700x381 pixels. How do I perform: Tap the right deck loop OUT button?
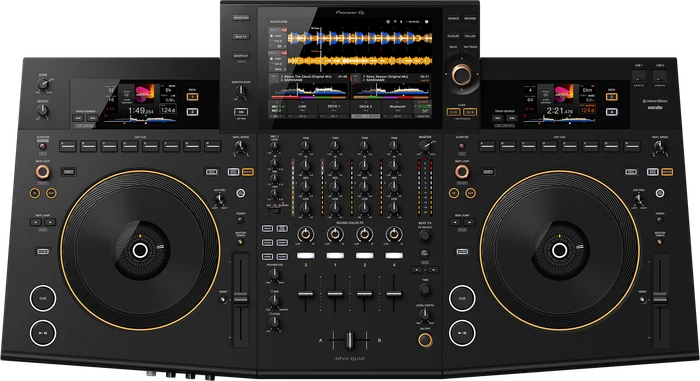coord(471,193)
